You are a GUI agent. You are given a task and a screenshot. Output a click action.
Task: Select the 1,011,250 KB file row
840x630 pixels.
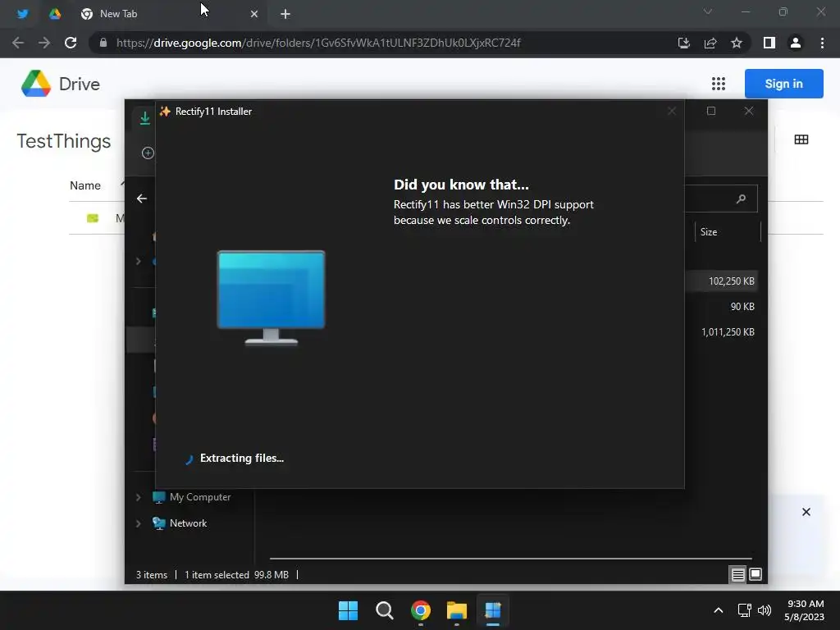coord(728,332)
